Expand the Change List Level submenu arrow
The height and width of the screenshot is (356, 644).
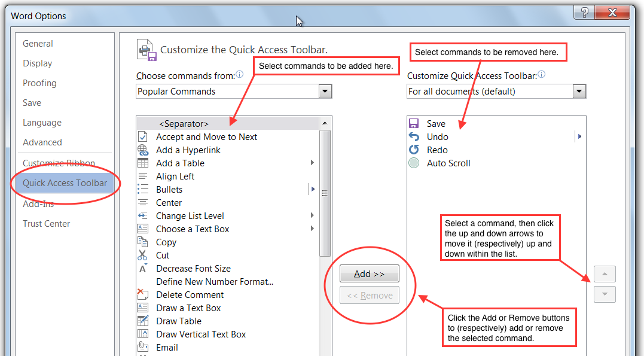(312, 215)
